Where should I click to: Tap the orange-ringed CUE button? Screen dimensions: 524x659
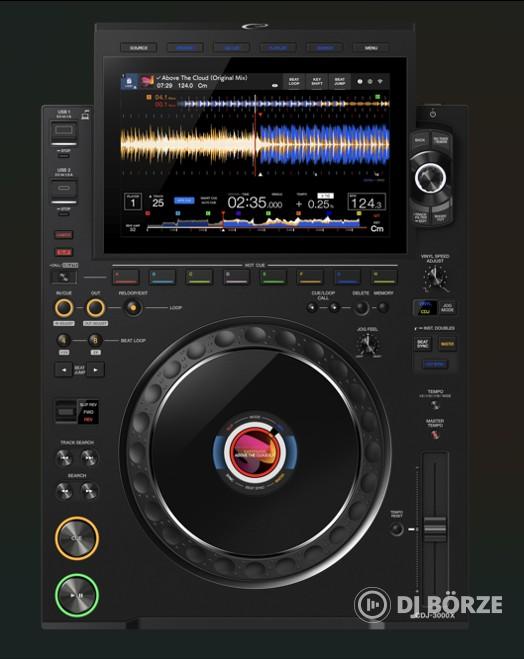point(77,538)
